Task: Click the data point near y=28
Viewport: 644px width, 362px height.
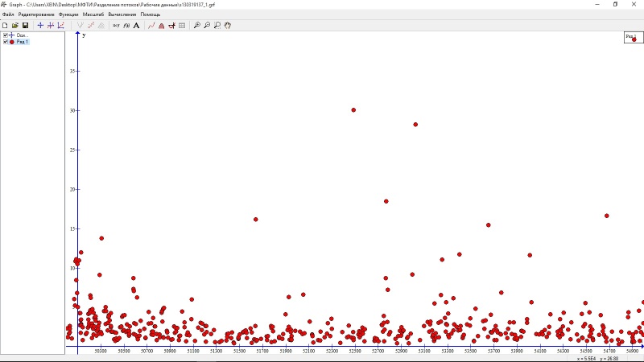Action: click(x=415, y=125)
